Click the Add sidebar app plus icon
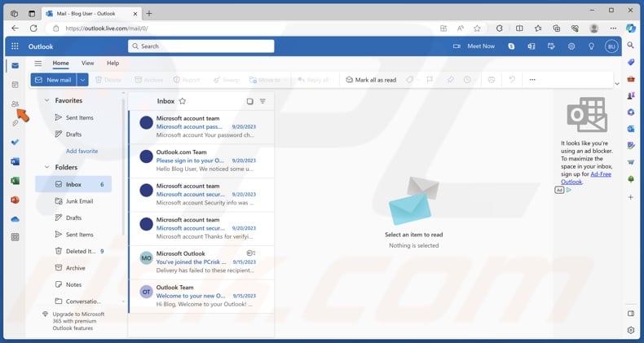Screen dimensions: 644x343 (x=631, y=197)
